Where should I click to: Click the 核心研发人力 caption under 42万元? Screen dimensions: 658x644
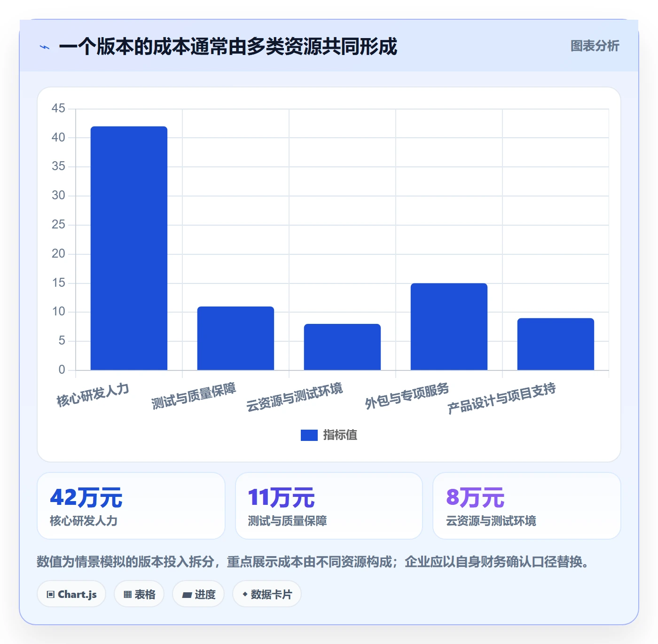click(x=84, y=521)
